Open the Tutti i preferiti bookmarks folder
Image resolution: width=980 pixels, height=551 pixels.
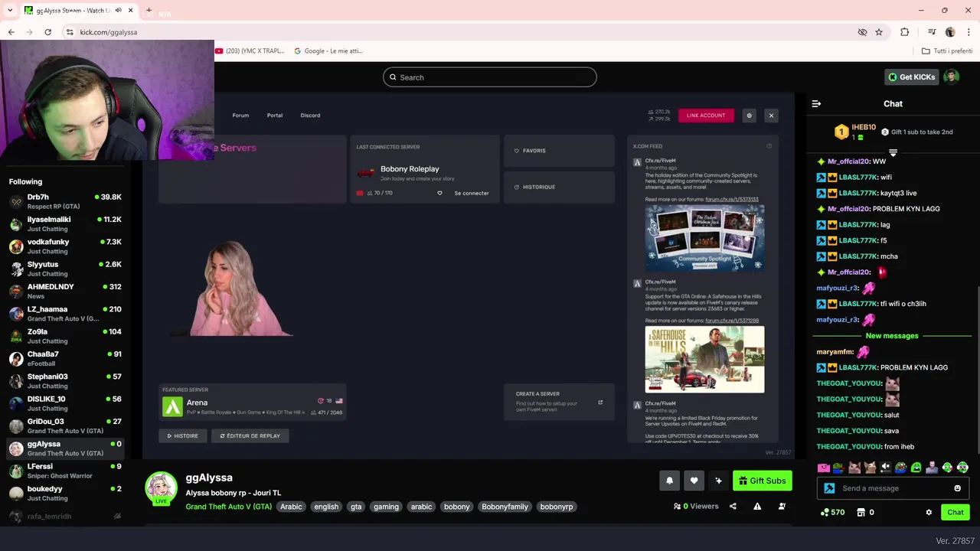point(947,51)
